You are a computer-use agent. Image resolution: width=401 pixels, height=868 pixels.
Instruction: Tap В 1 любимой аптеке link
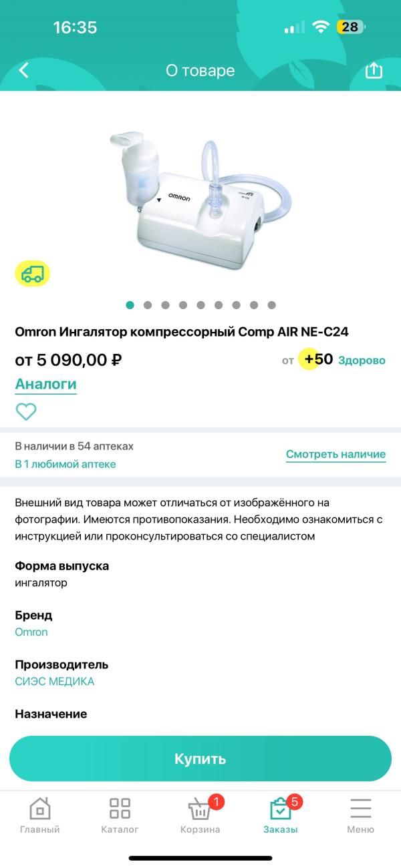tap(65, 464)
